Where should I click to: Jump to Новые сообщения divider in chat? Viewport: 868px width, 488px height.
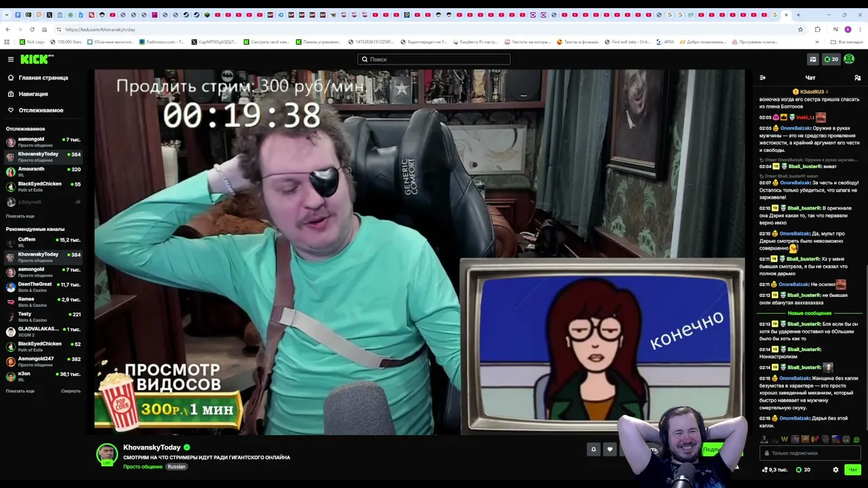pos(810,313)
